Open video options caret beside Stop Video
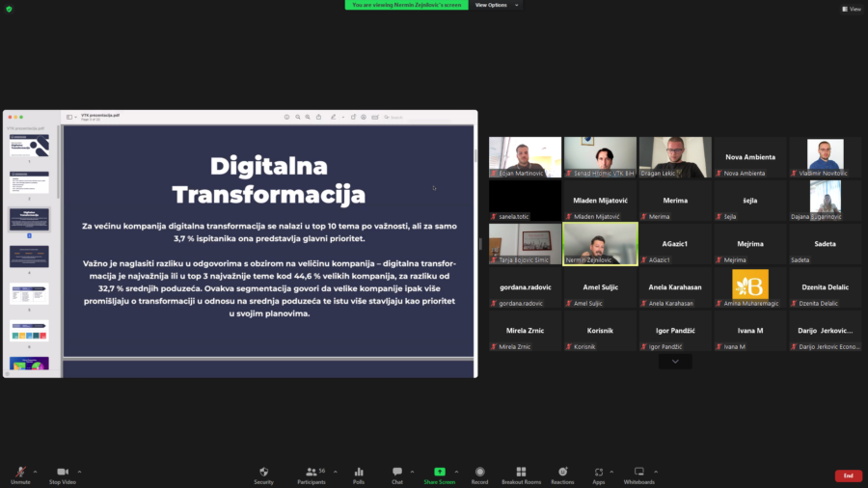 point(80,472)
